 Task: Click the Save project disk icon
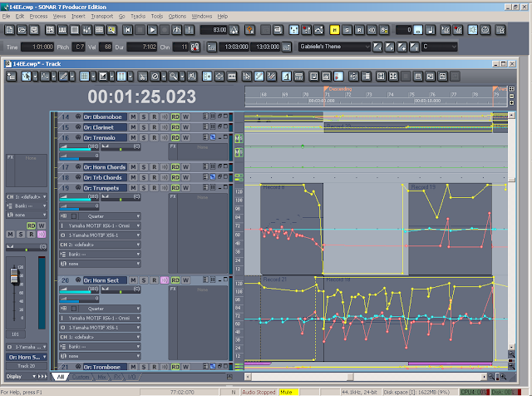coord(34,30)
